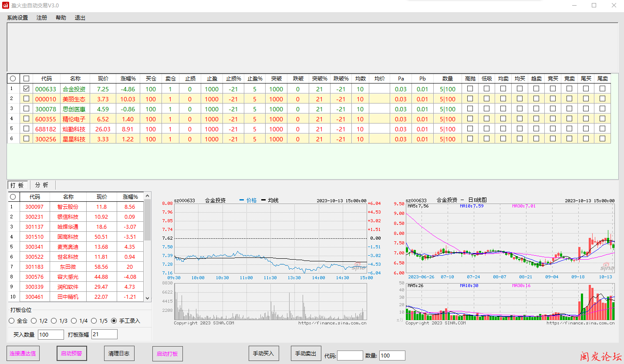Viewport: 624px width, 364px height.
Task: Select the 1/2 position radio button
Action: coord(34,321)
